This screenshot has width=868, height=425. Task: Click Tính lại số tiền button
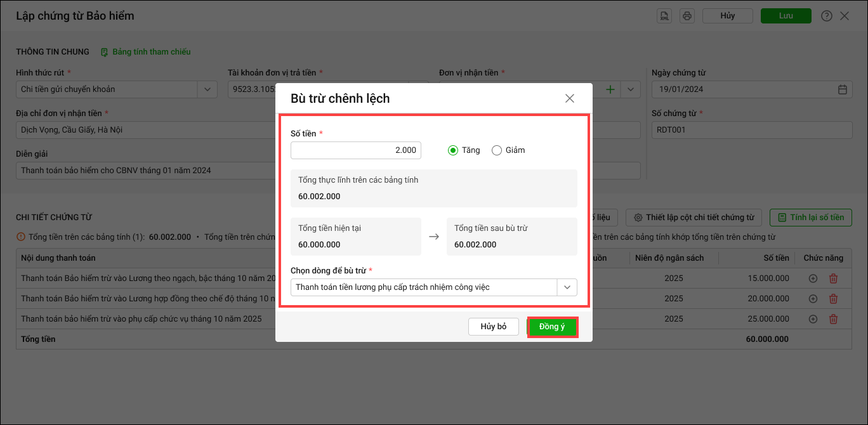(810, 218)
